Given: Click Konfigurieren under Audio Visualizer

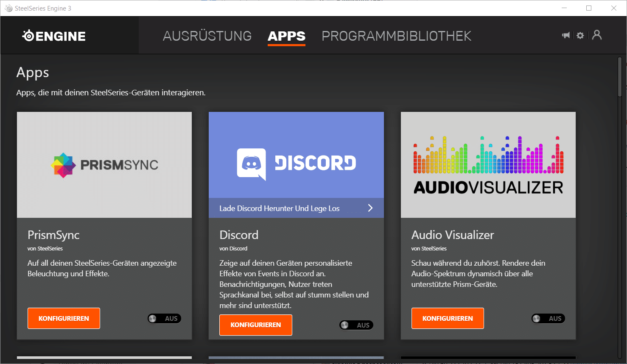Looking at the screenshot, I should click(448, 319).
